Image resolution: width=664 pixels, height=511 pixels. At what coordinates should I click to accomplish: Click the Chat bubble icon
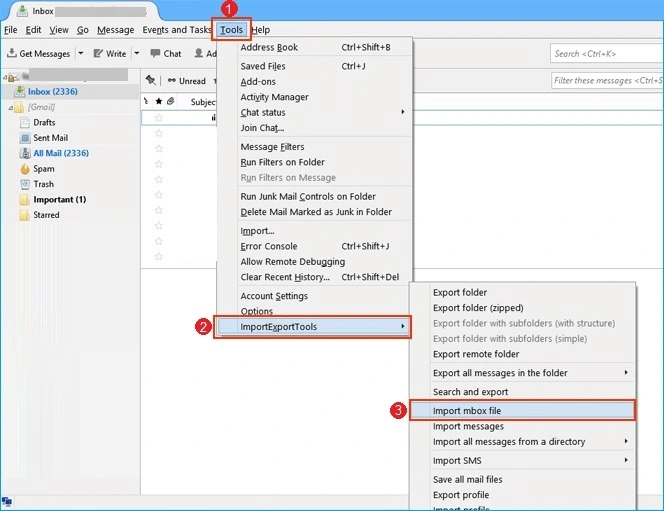coord(155,53)
